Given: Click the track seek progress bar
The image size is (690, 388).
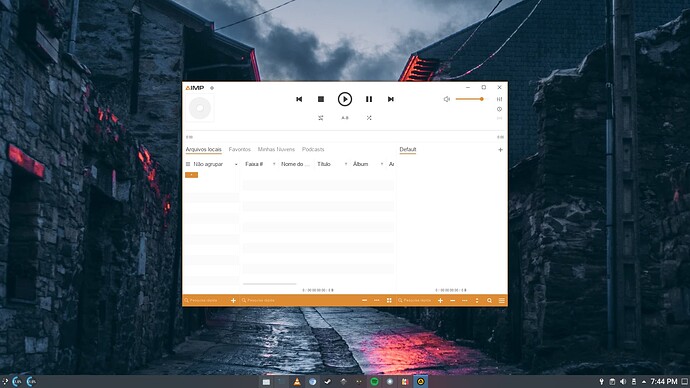Looking at the screenshot, I should [x=345, y=131].
